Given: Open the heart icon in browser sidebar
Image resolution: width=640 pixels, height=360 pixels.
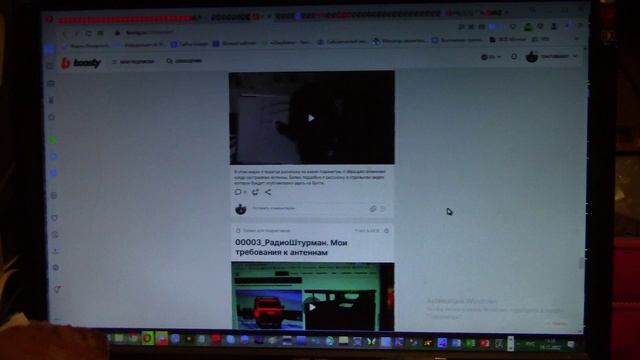Looking at the screenshot, I should pyautogui.click(x=54, y=218).
